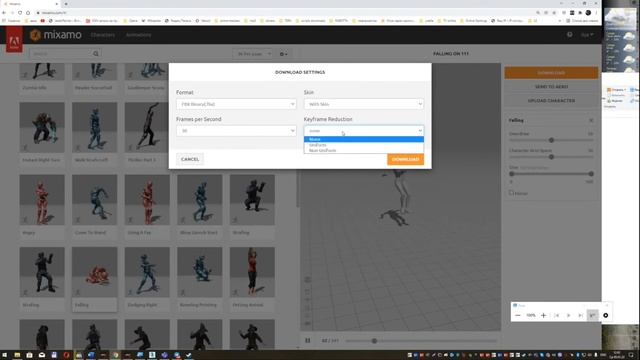Toggle the Mirror checkbox

pyautogui.click(x=511, y=193)
